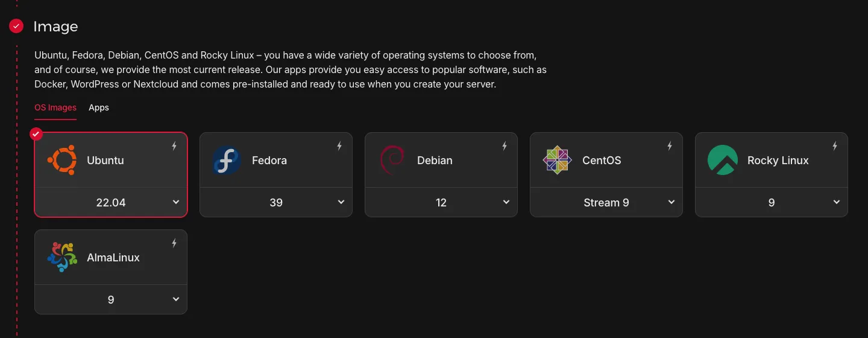The width and height of the screenshot is (868, 338).
Task: Switch to the OS Images tab
Action: click(x=55, y=107)
